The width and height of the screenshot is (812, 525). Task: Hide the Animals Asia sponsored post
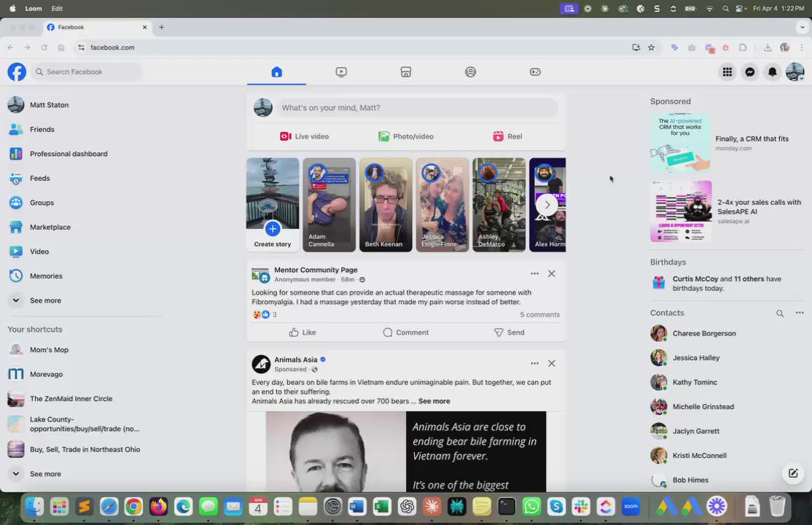point(552,363)
